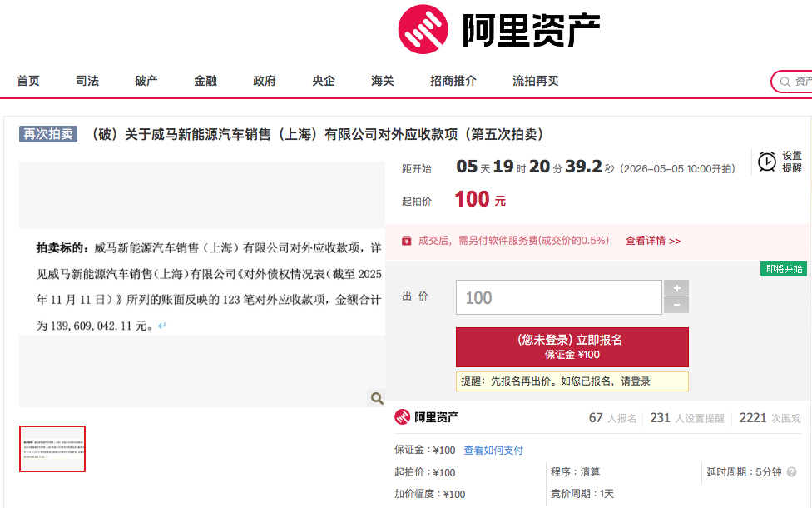Click the 立即报名 signup button
The image size is (812, 508).
[x=572, y=346]
